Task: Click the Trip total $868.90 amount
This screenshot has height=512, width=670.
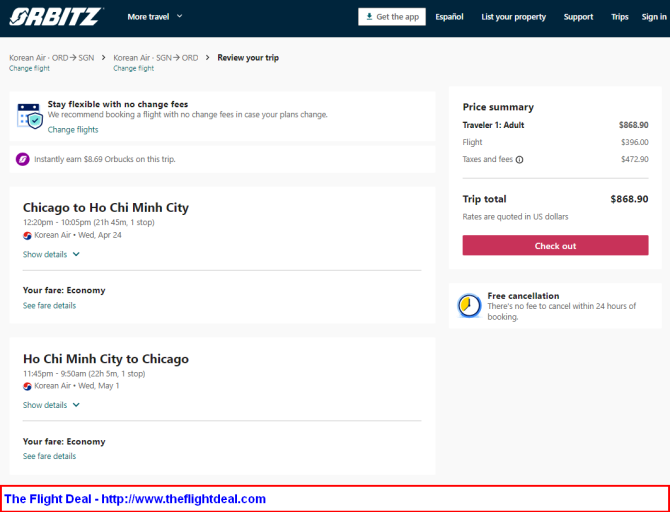Action: click(x=629, y=199)
